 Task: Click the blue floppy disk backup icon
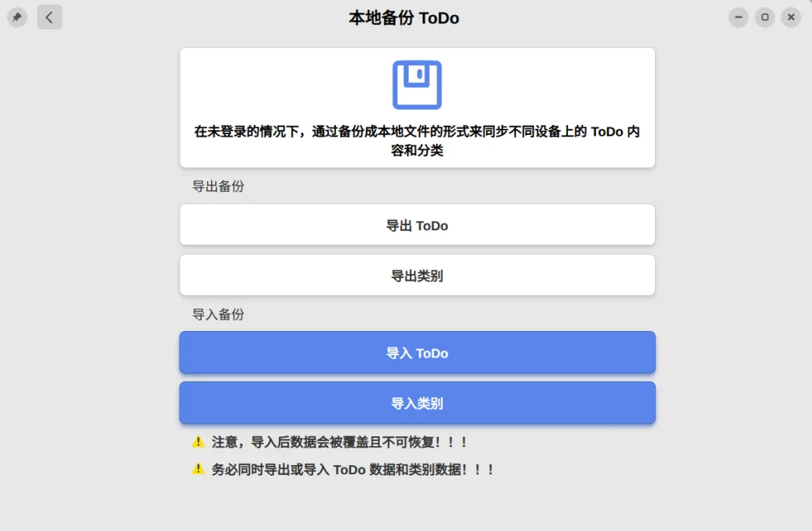tap(417, 85)
